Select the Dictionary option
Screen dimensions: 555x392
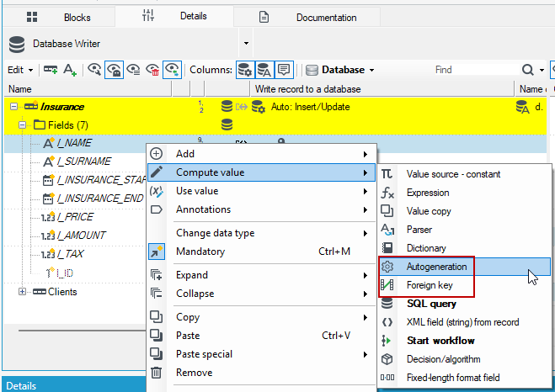pyautogui.click(x=465, y=248)
